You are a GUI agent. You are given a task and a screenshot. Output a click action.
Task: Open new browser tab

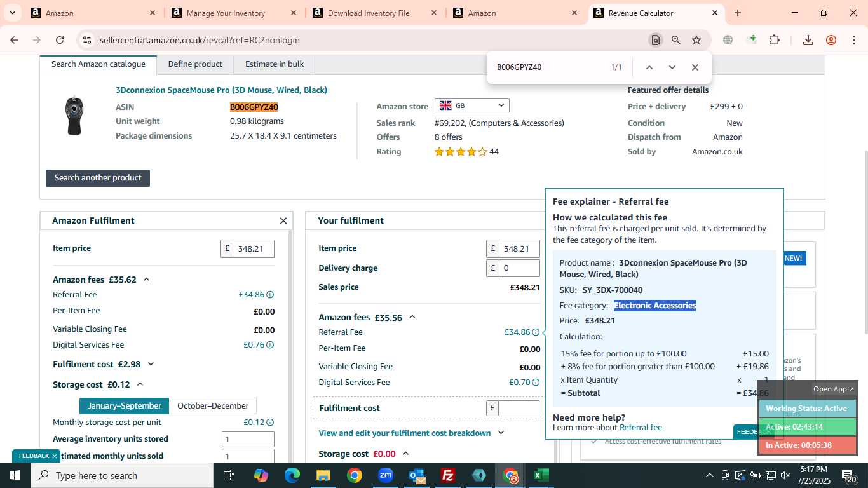pos(737,13)
